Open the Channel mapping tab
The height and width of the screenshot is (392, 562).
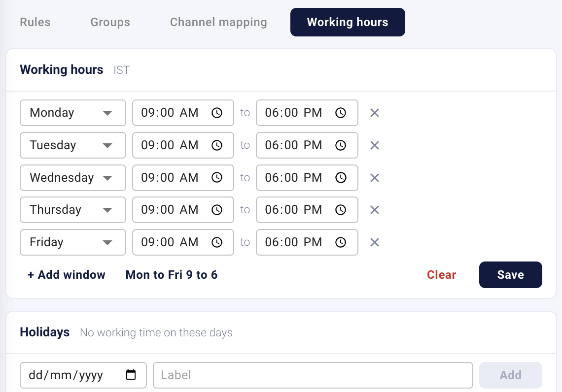click(x=218, y=22)
